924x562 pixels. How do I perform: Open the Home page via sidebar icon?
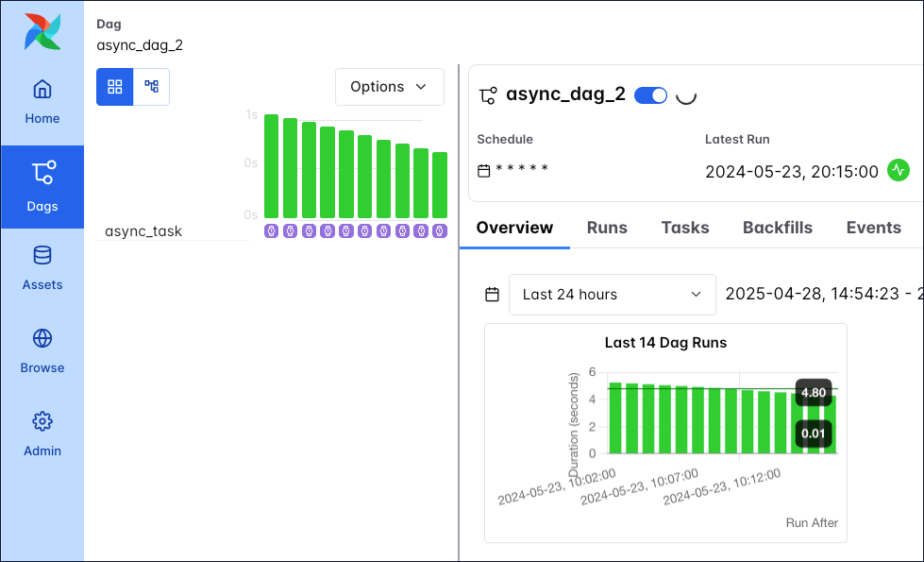point(42,88)
